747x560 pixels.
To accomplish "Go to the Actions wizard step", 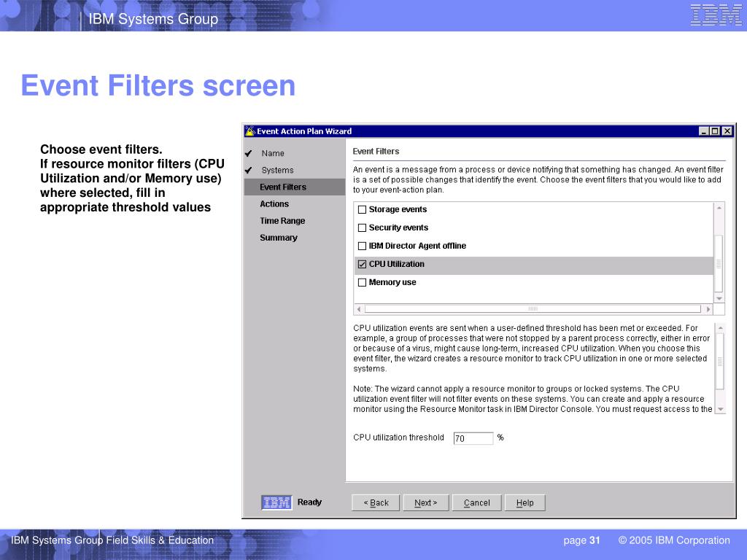I will [x=274, y=204].
